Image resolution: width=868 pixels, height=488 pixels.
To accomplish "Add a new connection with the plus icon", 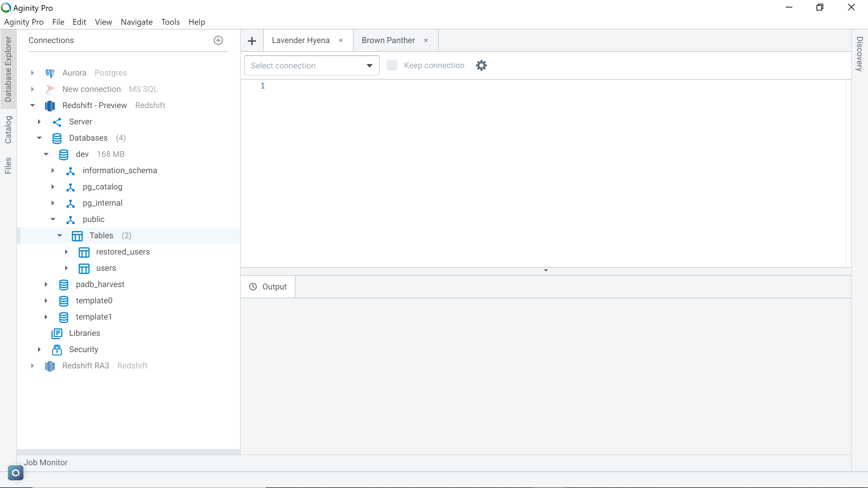I will point(218,40).
